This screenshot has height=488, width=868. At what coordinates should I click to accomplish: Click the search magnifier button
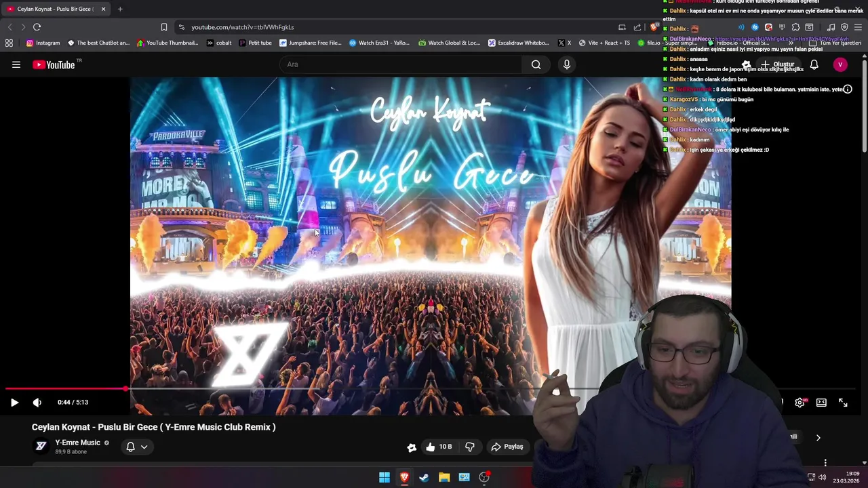click(536, 64)
